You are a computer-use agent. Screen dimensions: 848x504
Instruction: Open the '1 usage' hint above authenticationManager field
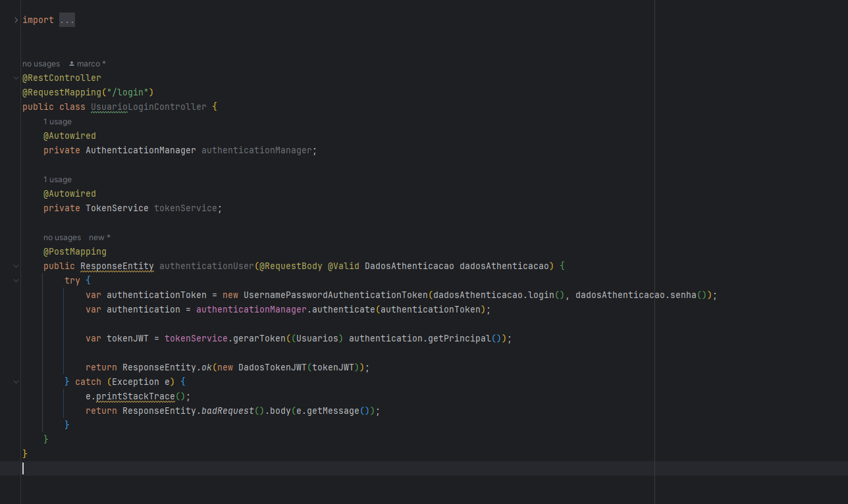tap(57, 122)
